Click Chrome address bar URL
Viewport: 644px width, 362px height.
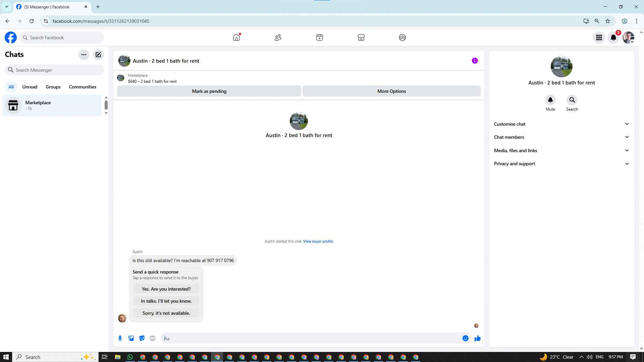pos(101,21)
